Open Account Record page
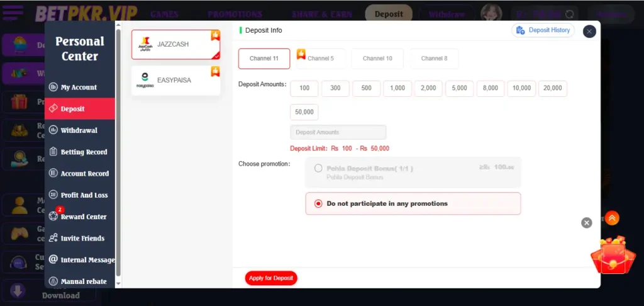The height and width of the screenshot is (306, 644). [x=80, y=173]
